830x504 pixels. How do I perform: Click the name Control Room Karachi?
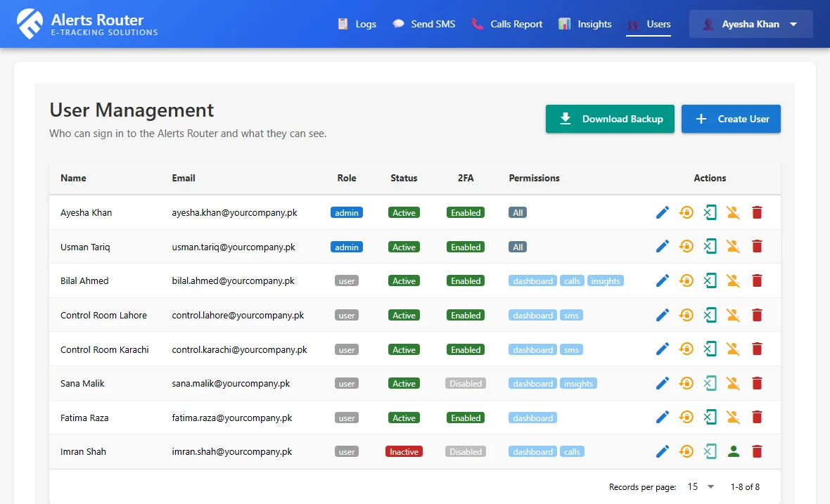point(104,349)
